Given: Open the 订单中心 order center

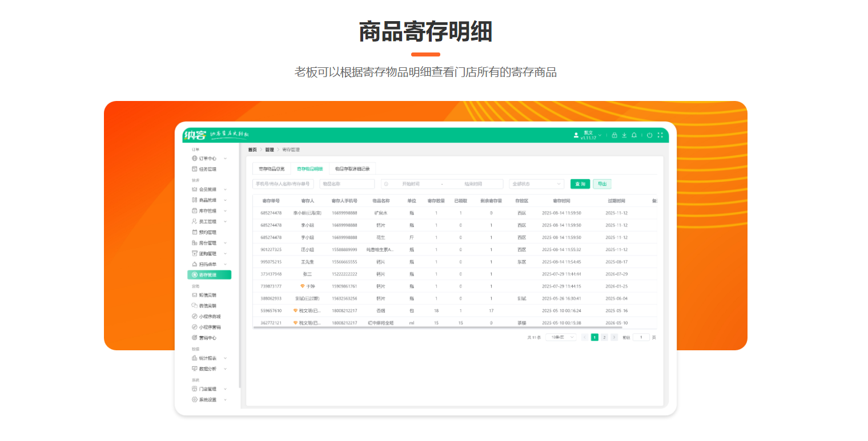Looking at the screenshot, I should (207, 158).
